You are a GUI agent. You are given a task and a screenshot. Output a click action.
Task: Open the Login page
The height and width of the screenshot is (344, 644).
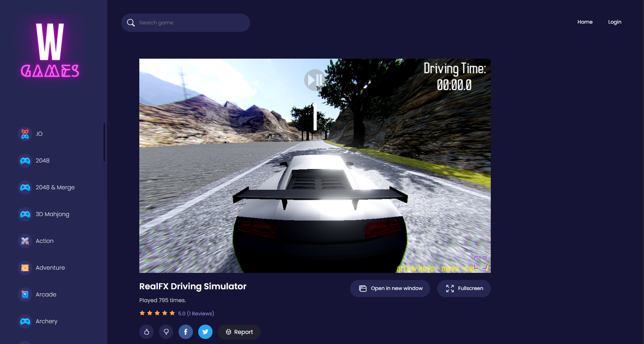(615, 22)
